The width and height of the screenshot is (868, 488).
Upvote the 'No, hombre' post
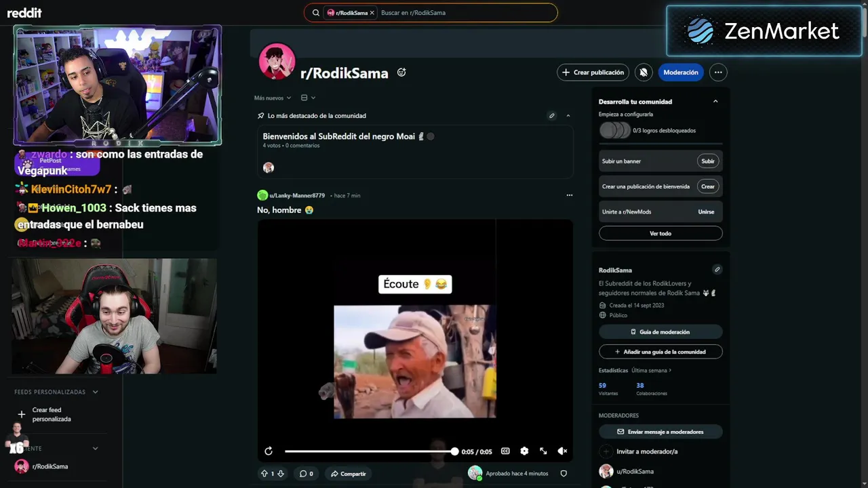click(x=264, y=474)
